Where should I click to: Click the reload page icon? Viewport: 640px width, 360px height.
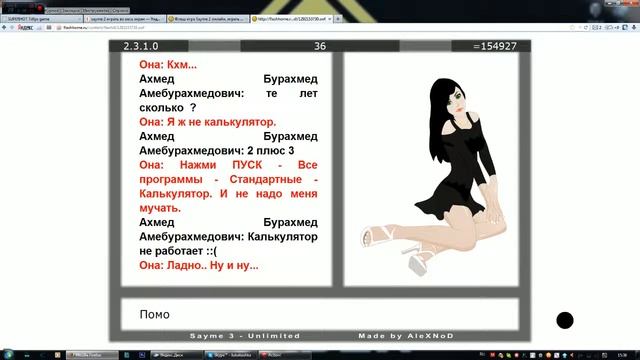click(586, 27)
